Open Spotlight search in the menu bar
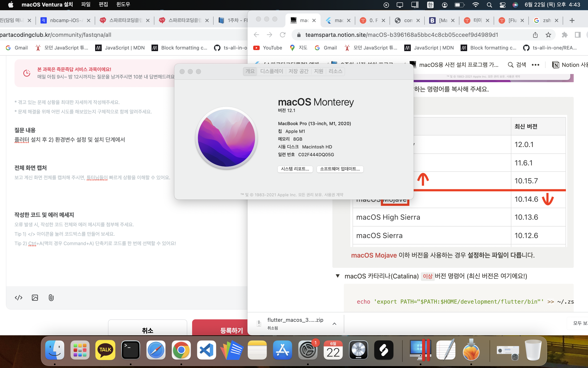588x368 pixels. click(489, 5)
